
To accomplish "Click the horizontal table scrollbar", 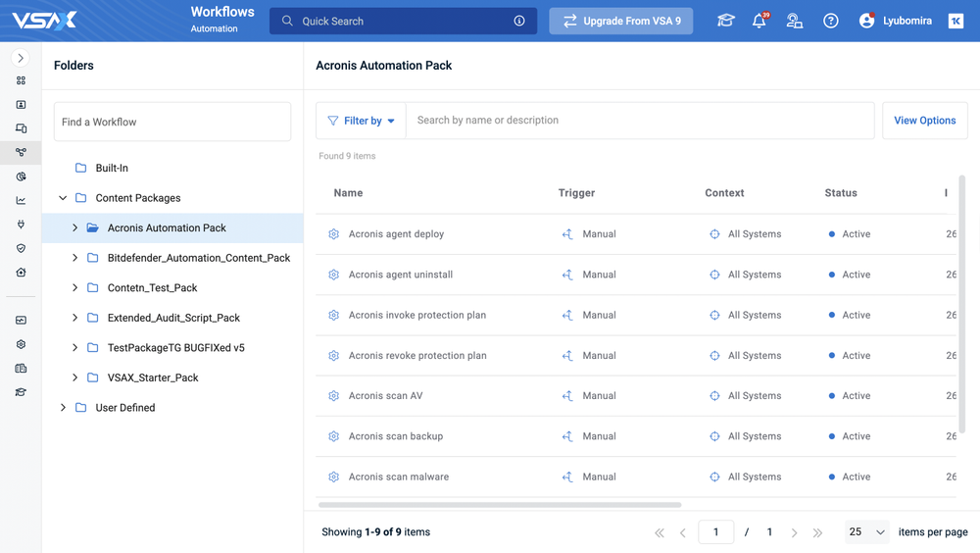I will click(500, 505).
